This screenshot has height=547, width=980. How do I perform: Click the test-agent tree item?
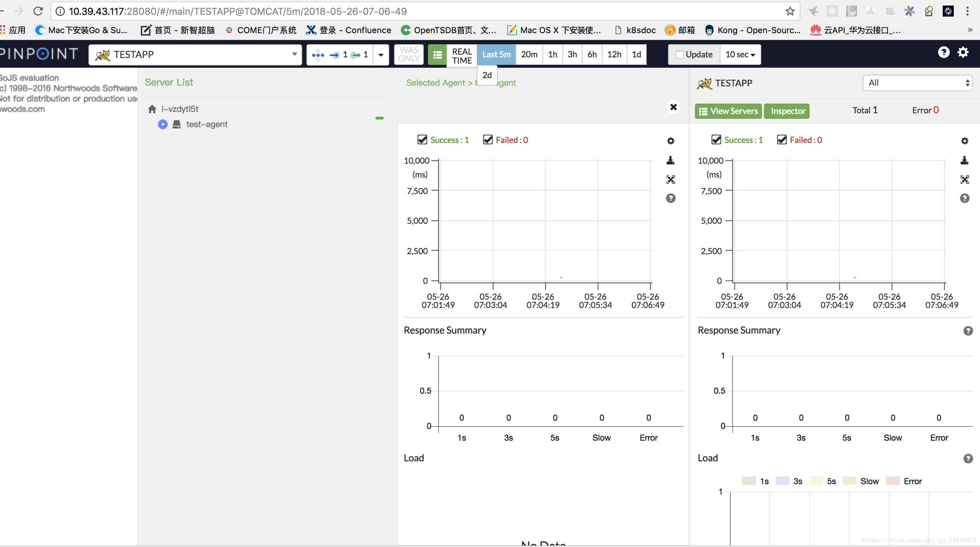tap(206, 124)
